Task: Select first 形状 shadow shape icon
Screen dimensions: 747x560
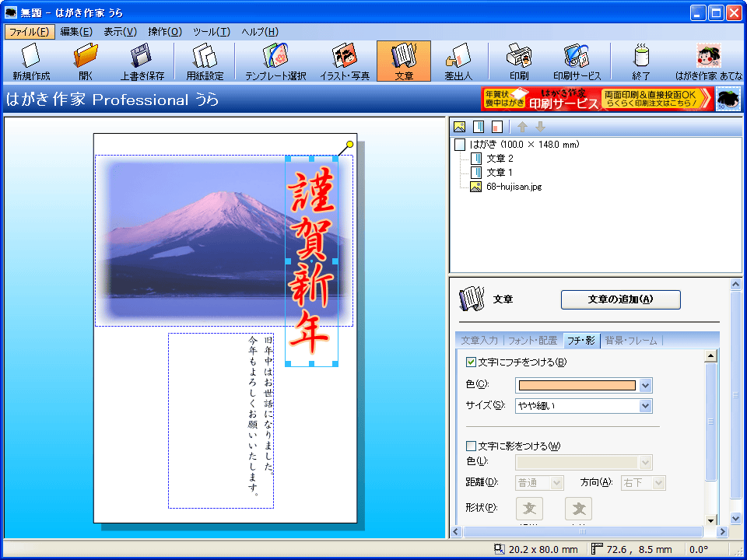Action: coord(530,509)
